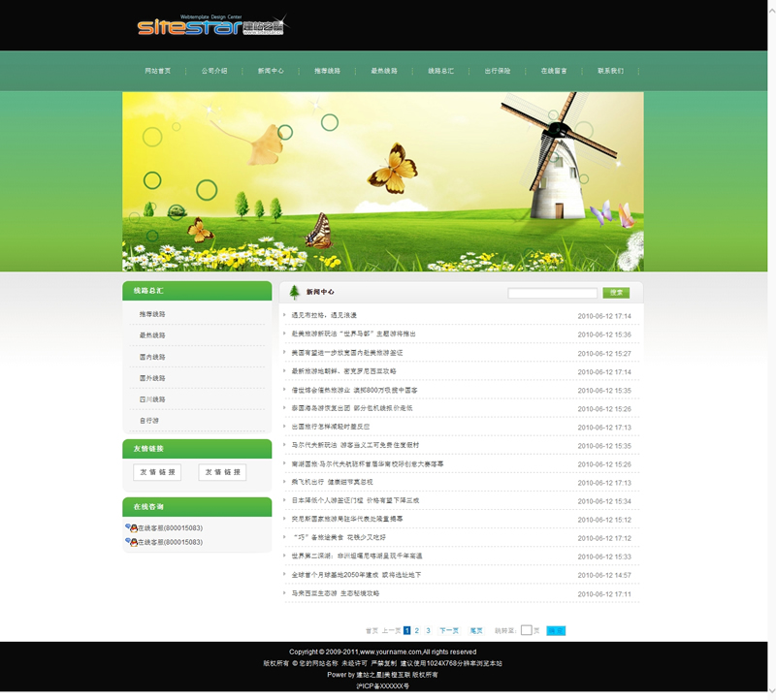Viewport: 776px width, 700px height.
Task: Go to page 2 in pagination
Action: 417,630
